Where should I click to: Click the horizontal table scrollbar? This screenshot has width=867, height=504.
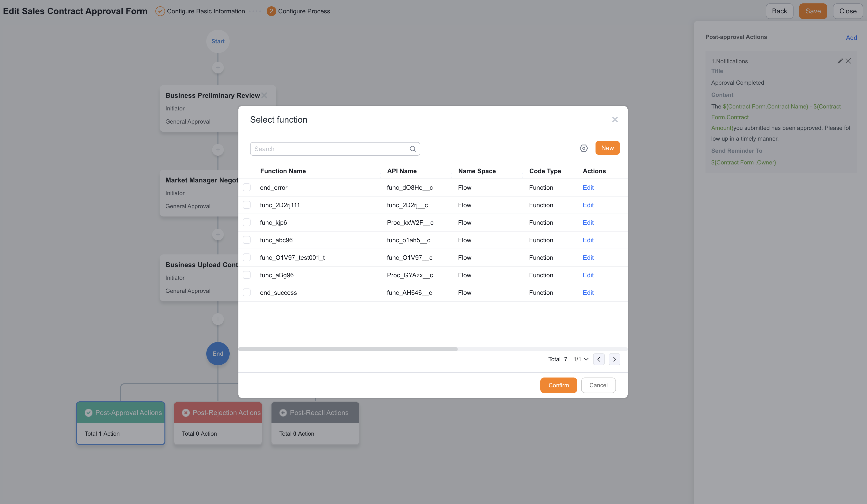348,349
